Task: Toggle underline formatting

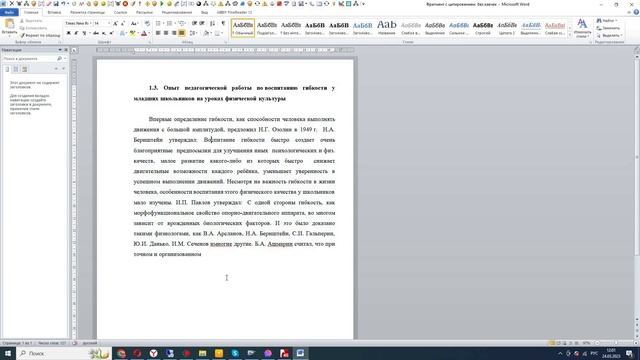Action: coord(84,33)
